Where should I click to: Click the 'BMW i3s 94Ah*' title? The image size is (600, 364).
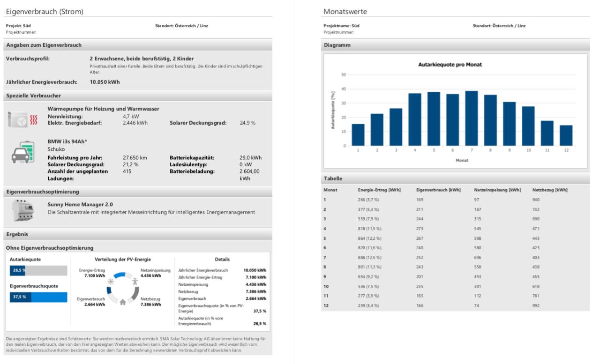tap(68, 141)
